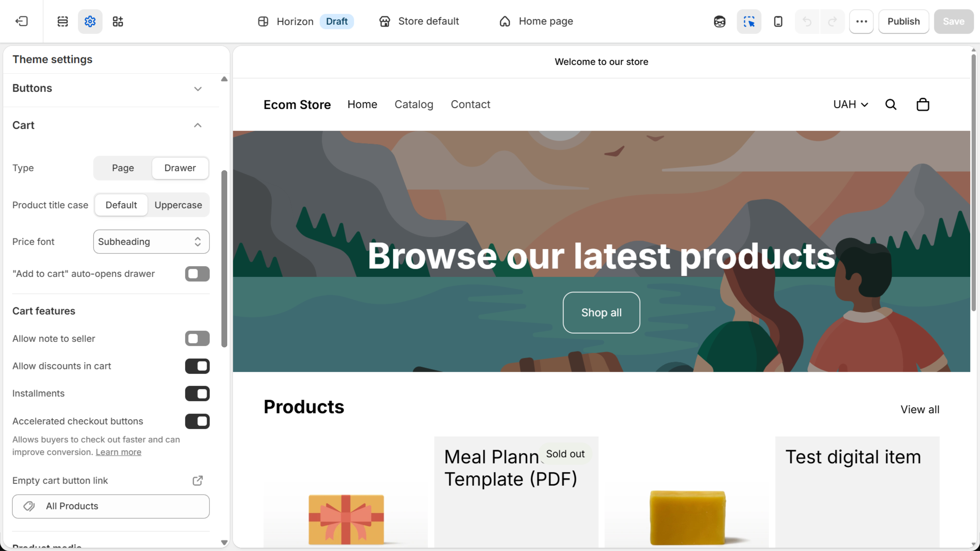This screenshot has width=980, height=551.
Task: Click the Publish button
Action: coord(903,21)
